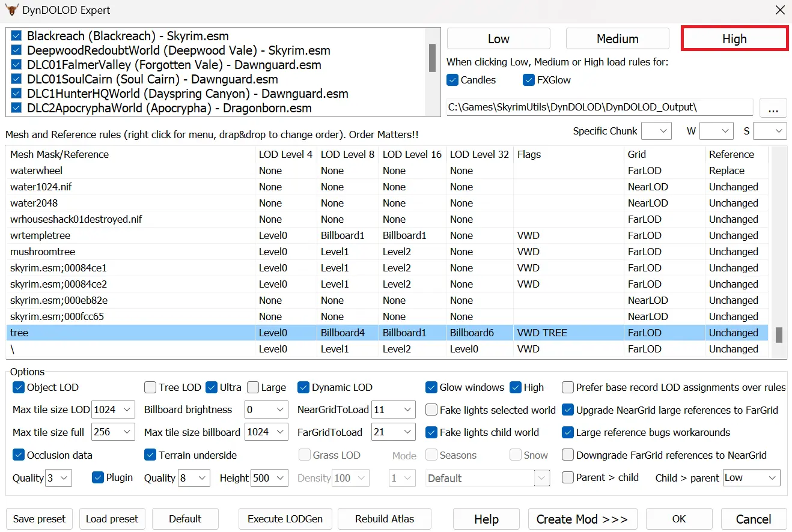Toggle Terrain underside checkbox
The width and height of the screenshot is (792, 532).
150,455
